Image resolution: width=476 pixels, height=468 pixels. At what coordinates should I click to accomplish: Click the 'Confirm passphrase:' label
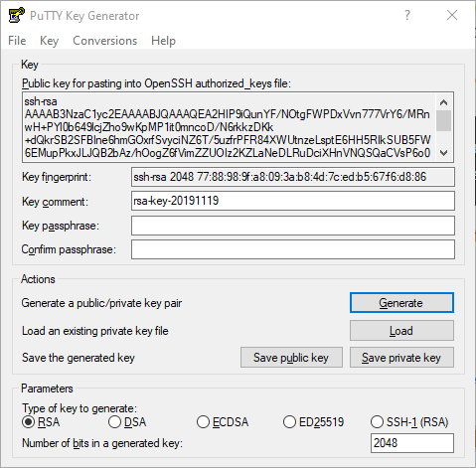tap(69, 249)
